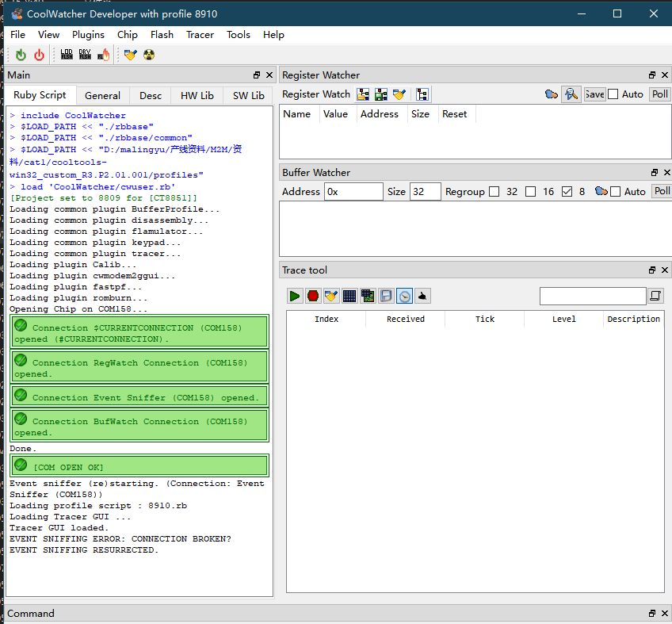The image size is (672, 624).
Task: Open the Flash menu
Action: point(162,35)
